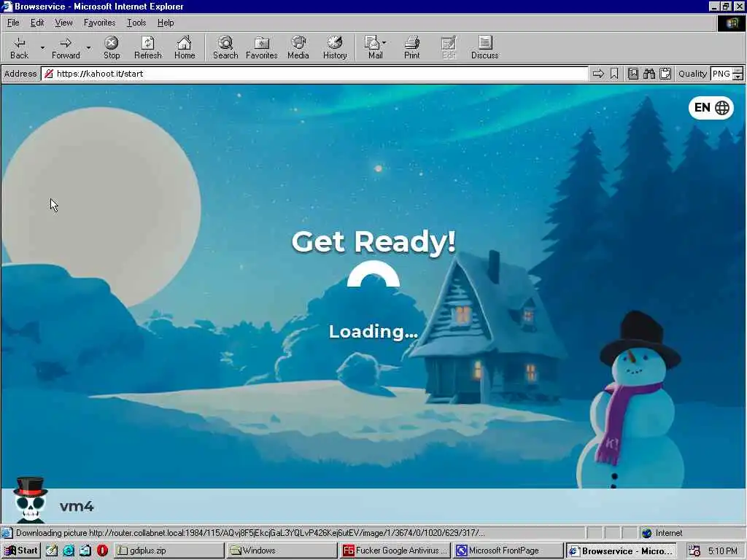Show browsing History via toolbar icon

point(335,47)
